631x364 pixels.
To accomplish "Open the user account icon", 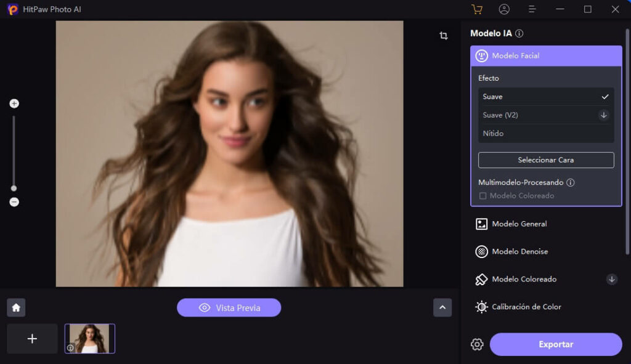I will coord(504,9).
